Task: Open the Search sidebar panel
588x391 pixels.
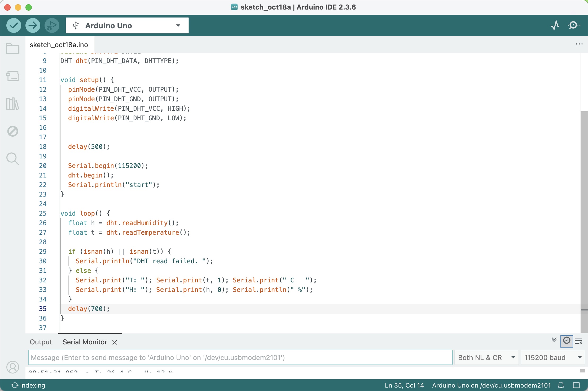Action: (12, 159)
